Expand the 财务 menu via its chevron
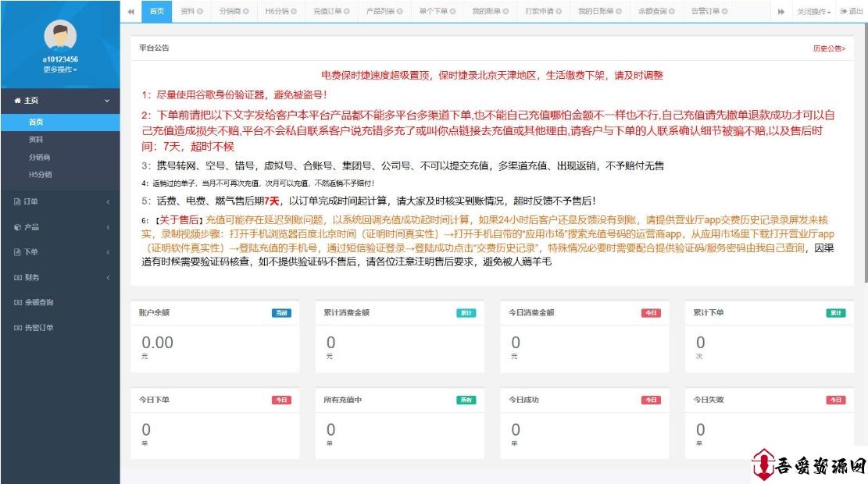This screenshot has height=484, width=868. click(x=108, y=278)
